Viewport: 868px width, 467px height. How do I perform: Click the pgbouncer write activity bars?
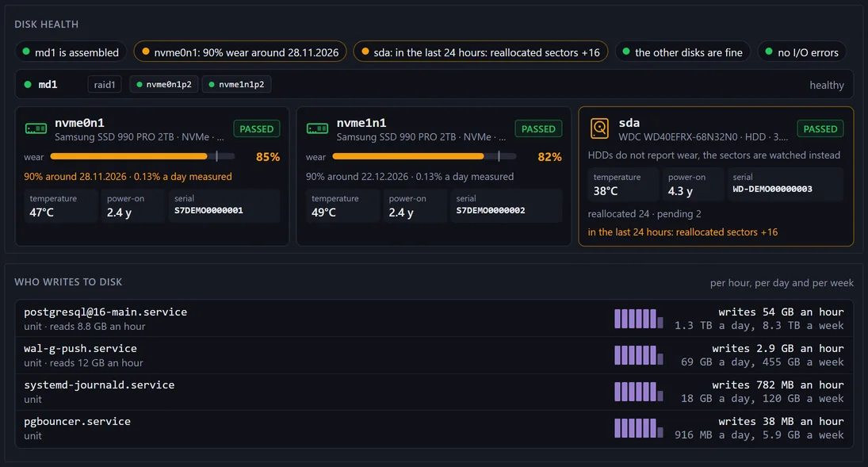(638, 428)
